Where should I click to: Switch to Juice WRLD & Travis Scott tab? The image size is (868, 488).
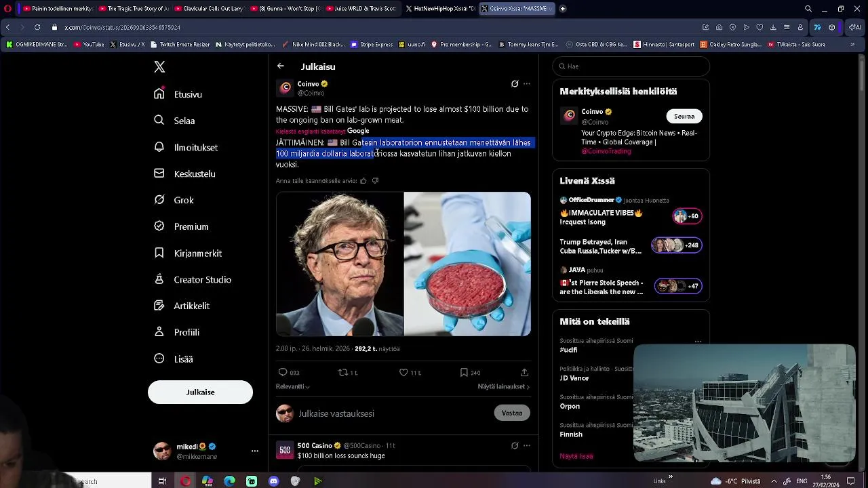(x=360, y=9)
